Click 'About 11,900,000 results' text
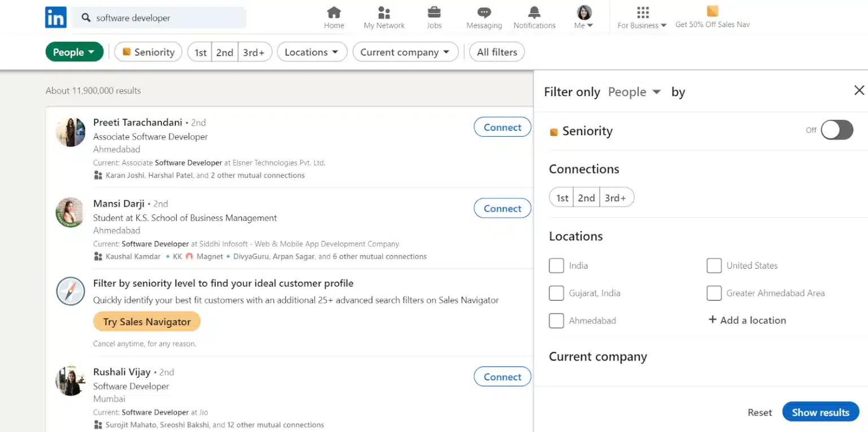The height and width of the screenshot is (432, 868). 93,90
